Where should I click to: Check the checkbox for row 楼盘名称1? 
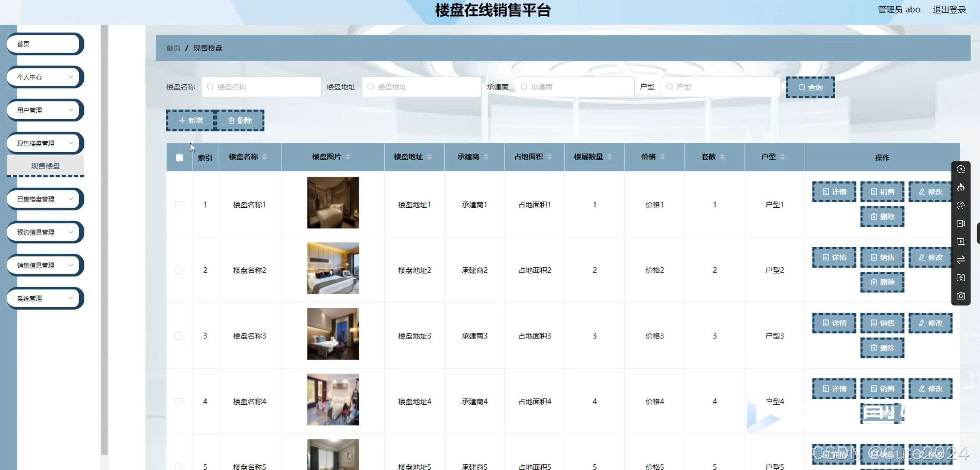(178, 205)
